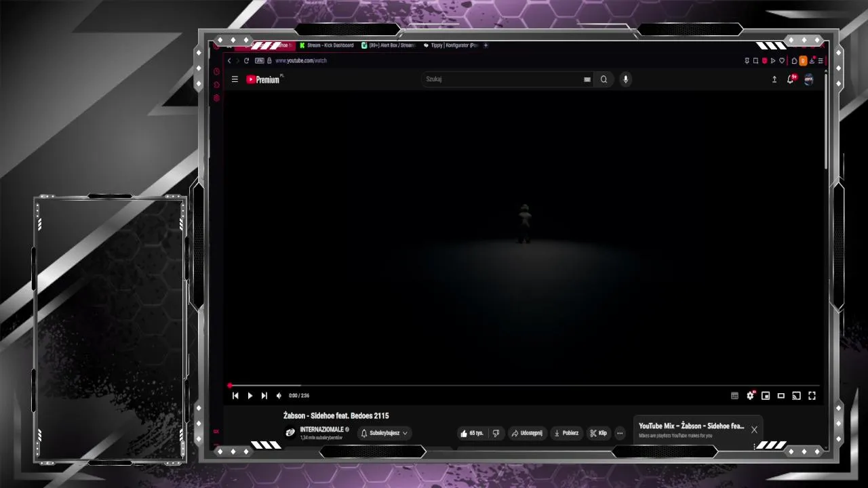Click the magnifier search button
The height and width of the screenshot is (488, 868).
point(604,79)
